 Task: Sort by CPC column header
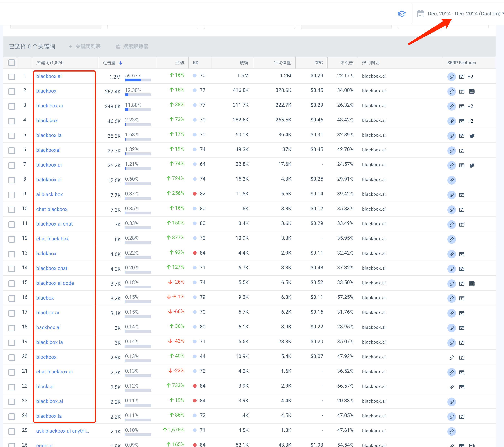pyautogui.click(x=318, y=63)
